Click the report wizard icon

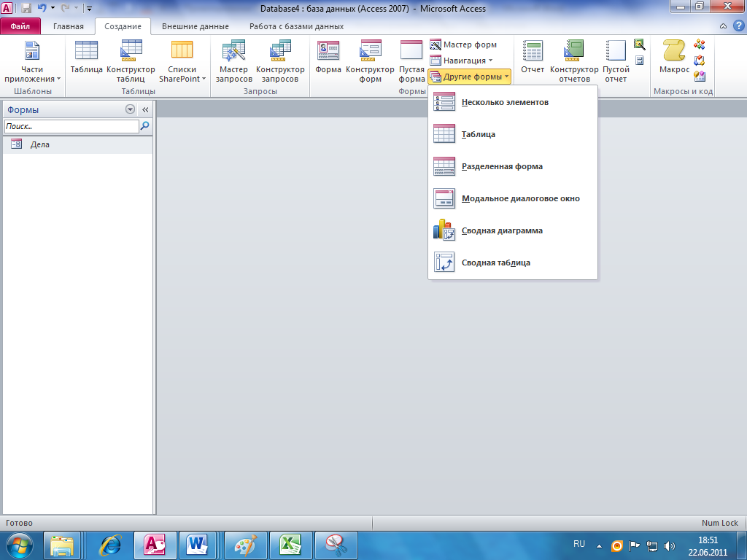(x=639, y=44)
